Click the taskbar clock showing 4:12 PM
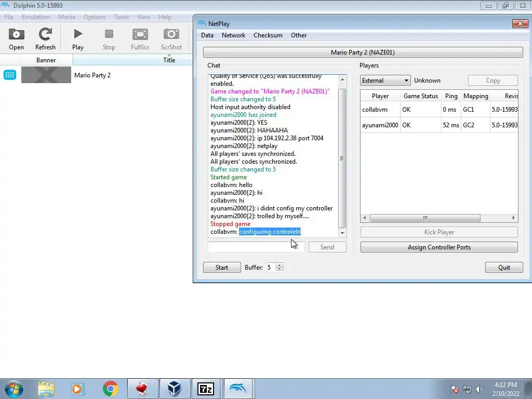The height and width of the screenshot is (399, 532). click(506, 389)
